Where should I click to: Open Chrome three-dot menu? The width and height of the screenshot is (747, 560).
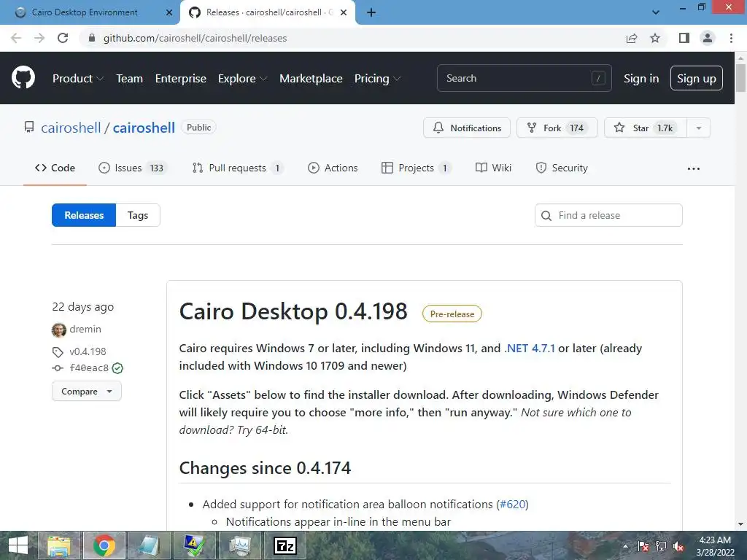pyautogui.click(x=731, y=38)
